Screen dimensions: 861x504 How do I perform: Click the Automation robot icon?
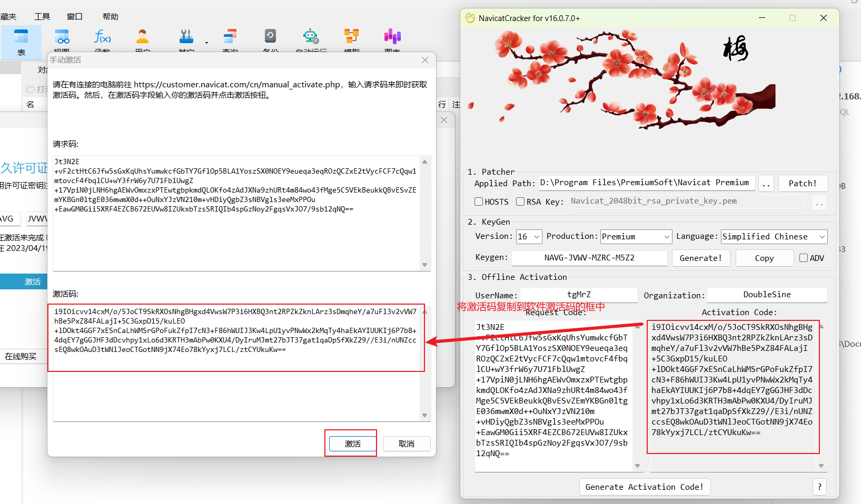tap(311, 38)
